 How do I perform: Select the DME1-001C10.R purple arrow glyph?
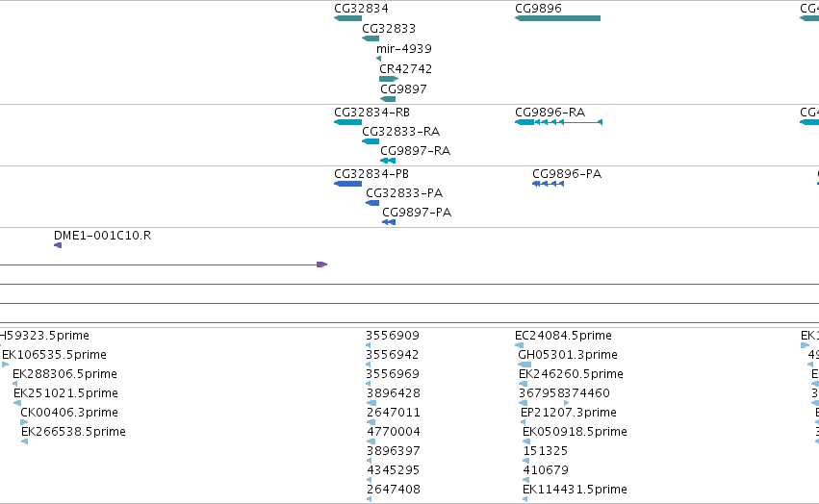pyautogui.click(x=58, y=245)
